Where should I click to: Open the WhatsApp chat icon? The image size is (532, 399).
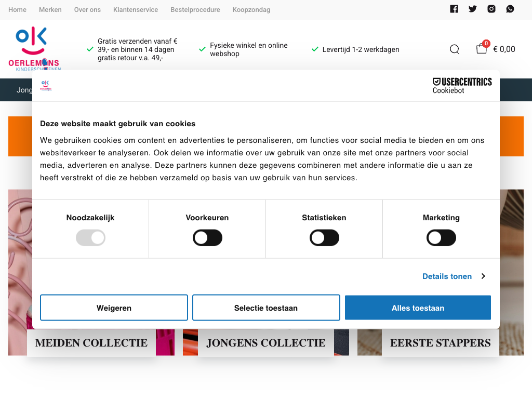510,9
